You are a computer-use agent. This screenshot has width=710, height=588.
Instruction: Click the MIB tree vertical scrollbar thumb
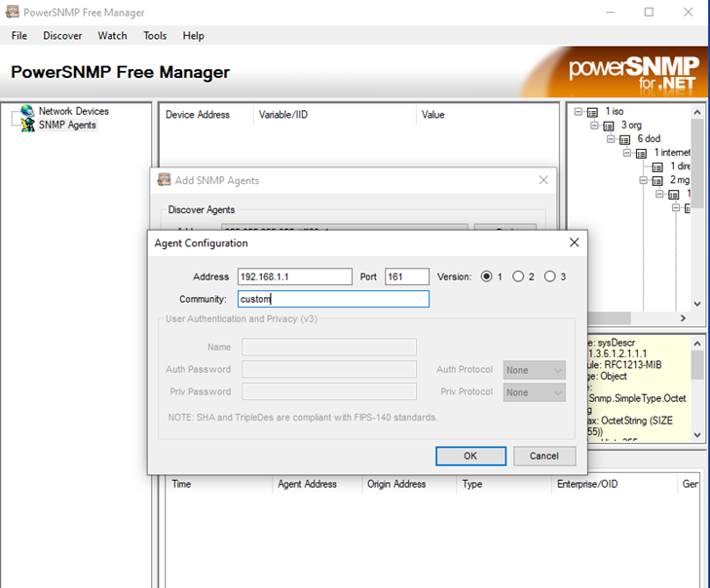(697, 164)
